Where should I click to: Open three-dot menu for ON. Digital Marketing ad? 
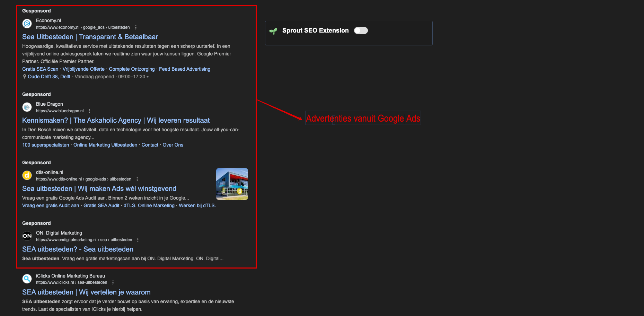click(x=138, y=240)
